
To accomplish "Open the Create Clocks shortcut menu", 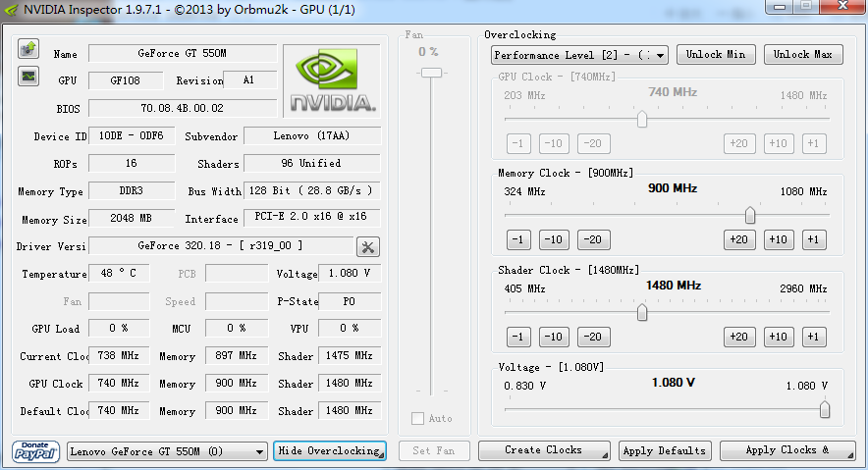I will [x=543, y=450].
